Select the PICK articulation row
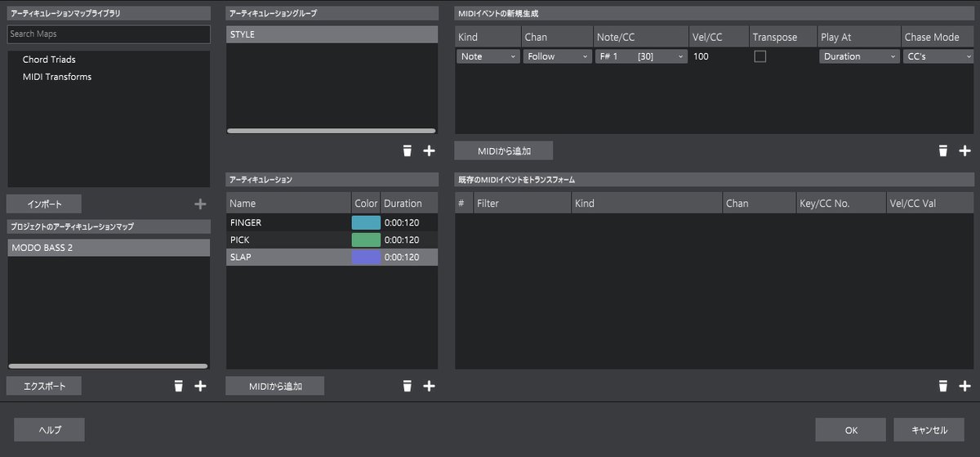The height and width of the screenshot is (457, 980). (x=332, y=240)
